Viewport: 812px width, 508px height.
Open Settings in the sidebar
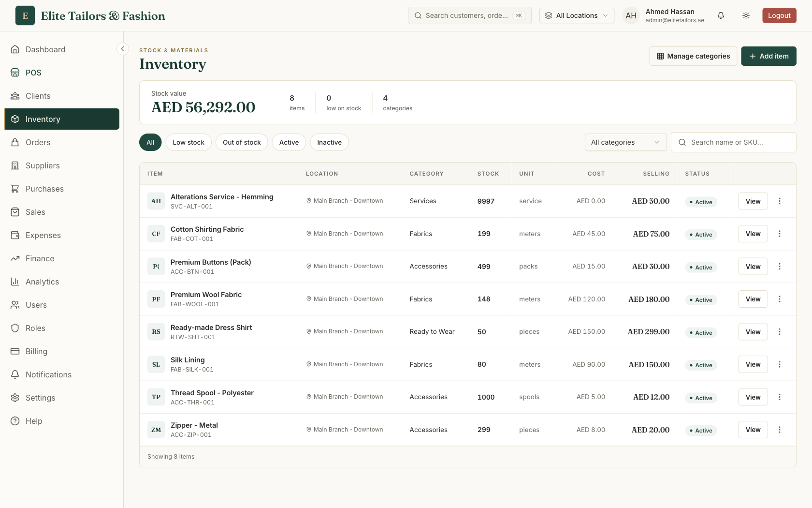click(62, 398)
